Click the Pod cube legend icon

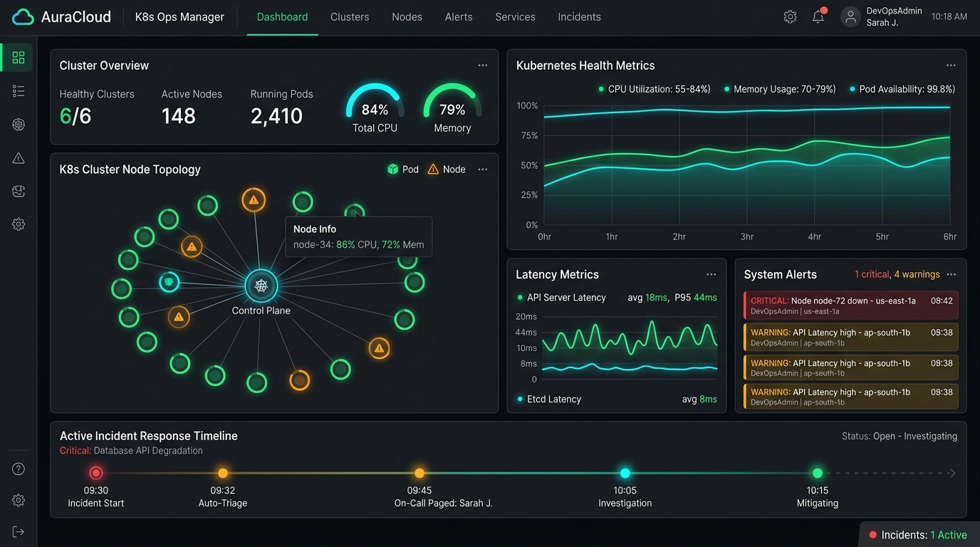pyautogui.click(x=392, y=170)
